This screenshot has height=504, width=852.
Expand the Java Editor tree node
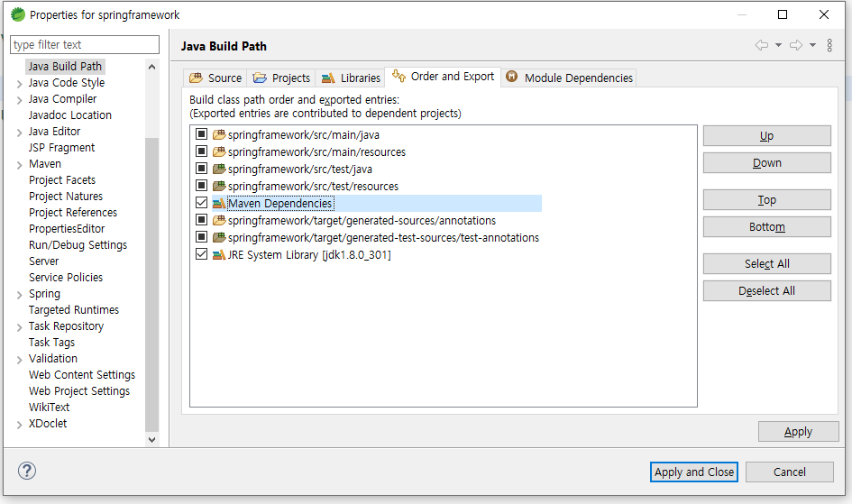click(x=19, y=133)
